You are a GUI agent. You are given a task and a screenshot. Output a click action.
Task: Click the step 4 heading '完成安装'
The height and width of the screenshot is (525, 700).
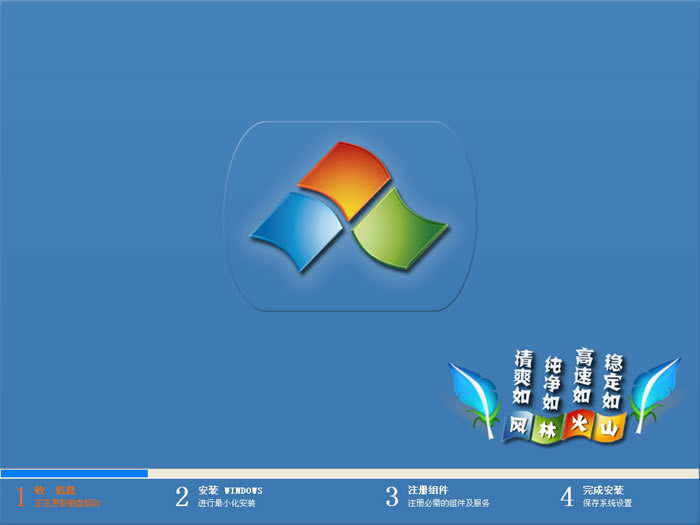pyautogui.click(x=603, y=490)
